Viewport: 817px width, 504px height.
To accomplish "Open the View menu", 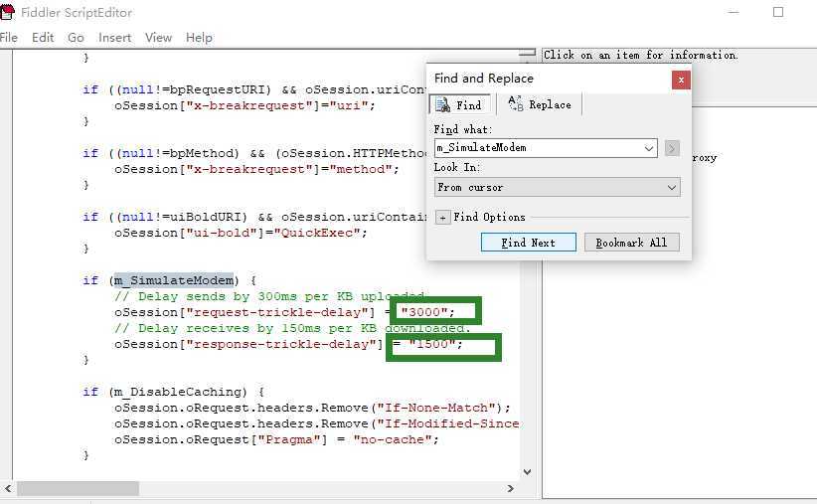I will click(x=158, y=38).
